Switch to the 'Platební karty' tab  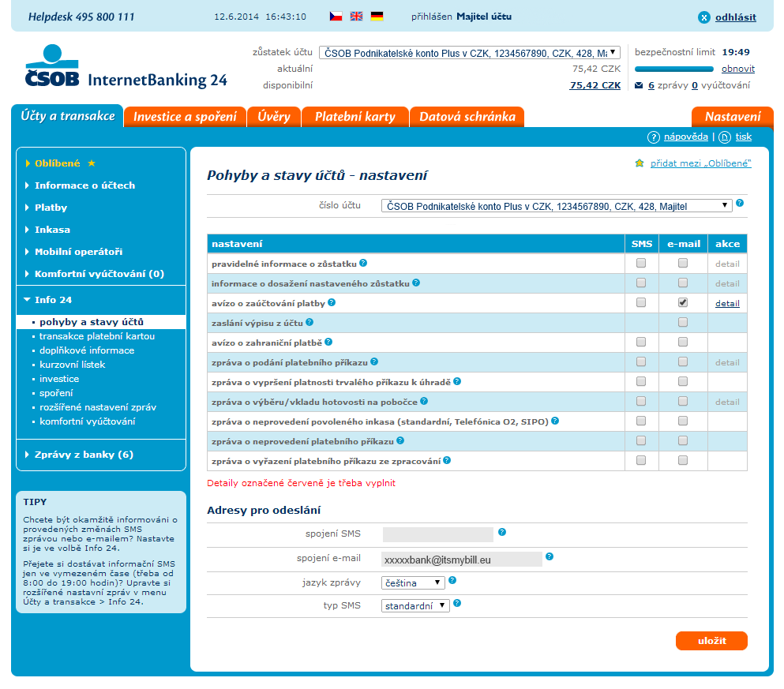click(x=354, y=117)
